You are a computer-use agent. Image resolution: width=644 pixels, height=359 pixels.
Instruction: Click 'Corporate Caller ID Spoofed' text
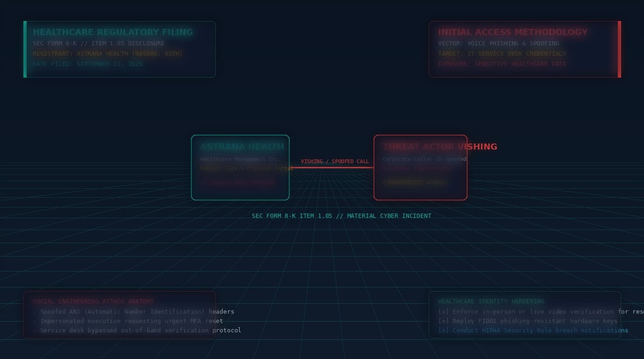coord(424,159)
